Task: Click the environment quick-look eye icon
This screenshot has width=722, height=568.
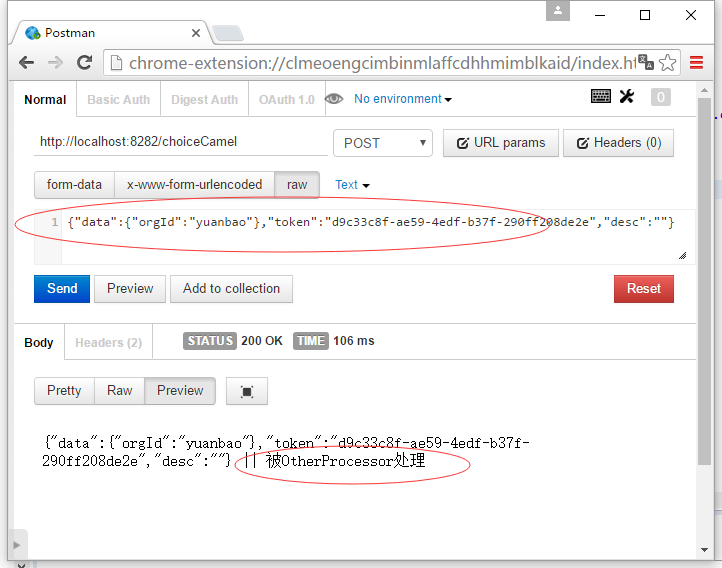Action: (334, 99)
